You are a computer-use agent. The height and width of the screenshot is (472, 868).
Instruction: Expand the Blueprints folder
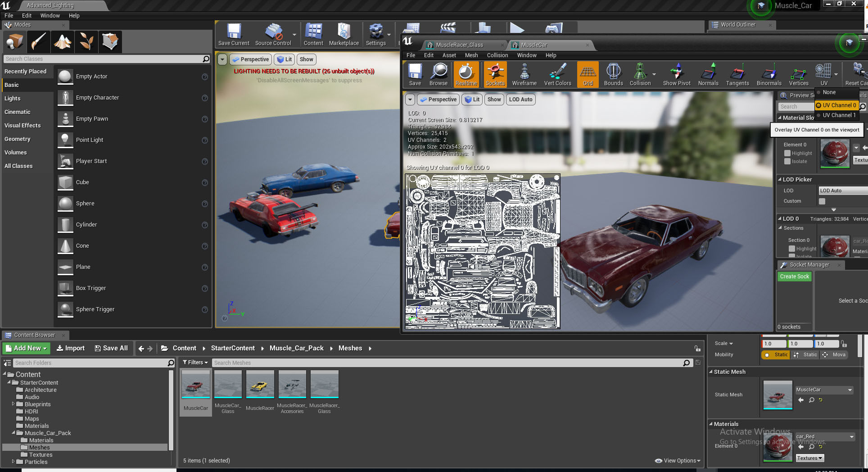coord(13,404)
